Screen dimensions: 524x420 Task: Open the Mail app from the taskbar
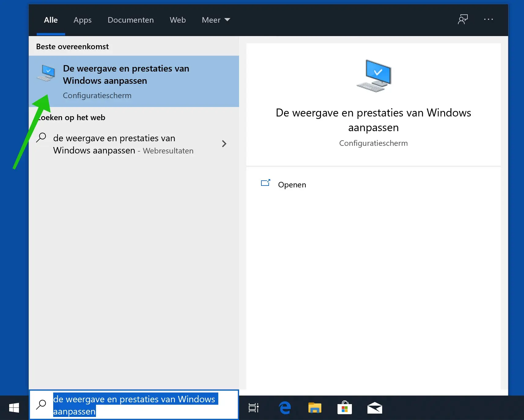(375, 408)
